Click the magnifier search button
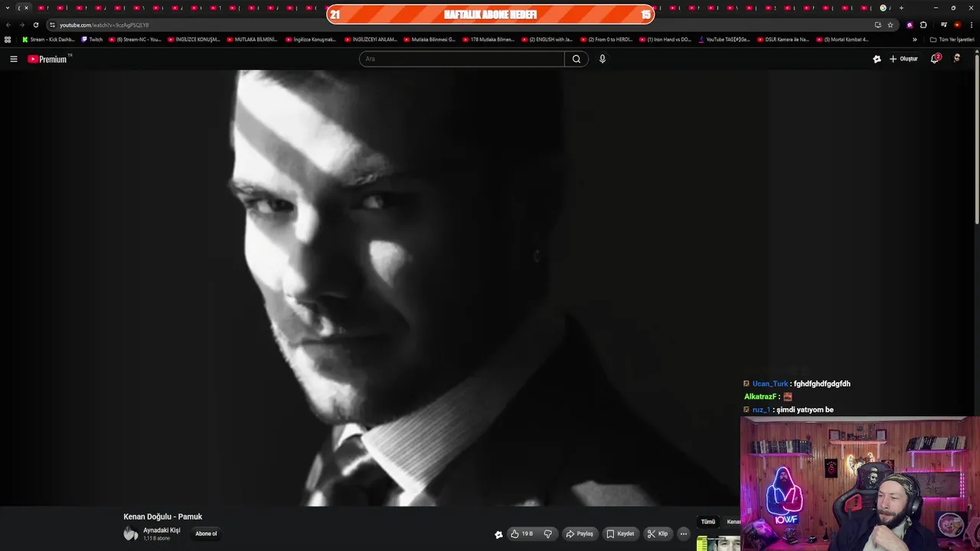The image size is (980, 551). (577, 59)
